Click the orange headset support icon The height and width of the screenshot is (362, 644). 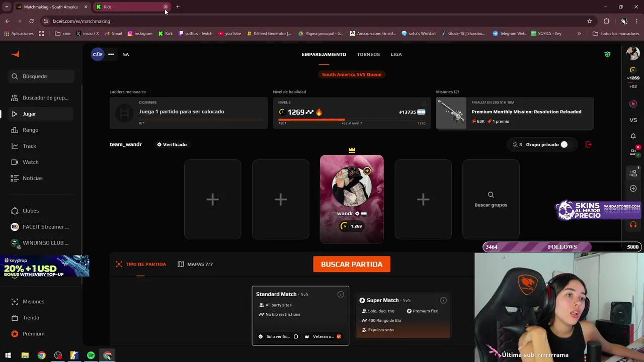(633, 225)
